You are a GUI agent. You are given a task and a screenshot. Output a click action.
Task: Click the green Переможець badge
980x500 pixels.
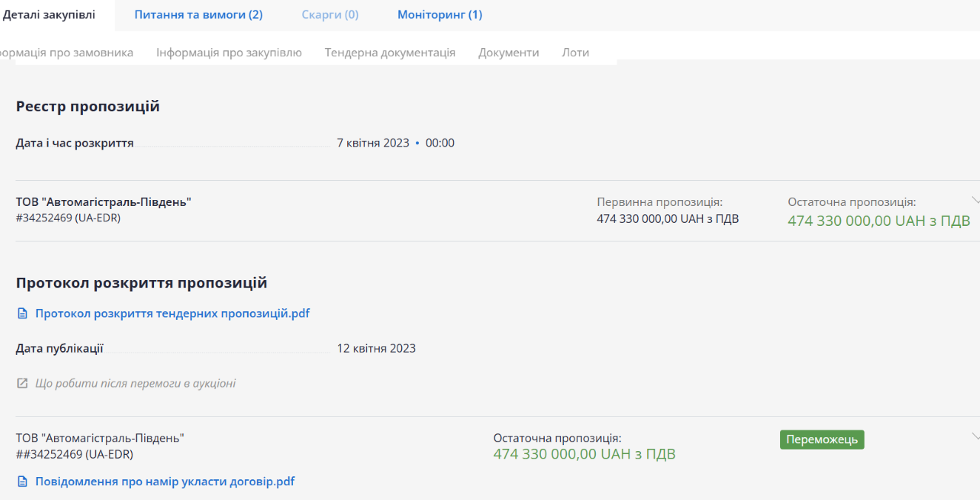coord(822,439)
